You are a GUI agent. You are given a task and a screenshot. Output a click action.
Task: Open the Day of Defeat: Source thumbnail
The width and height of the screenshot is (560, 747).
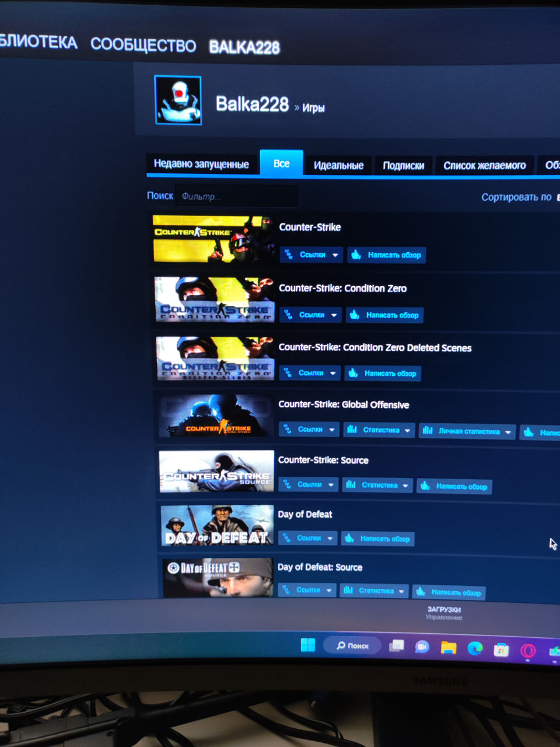click(218, 578)
